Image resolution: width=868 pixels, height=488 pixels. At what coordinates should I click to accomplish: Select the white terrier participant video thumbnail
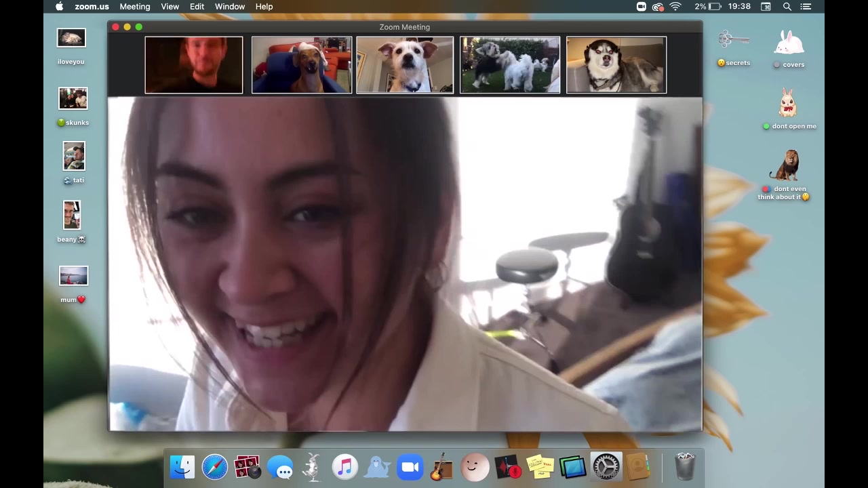(405, 65)
